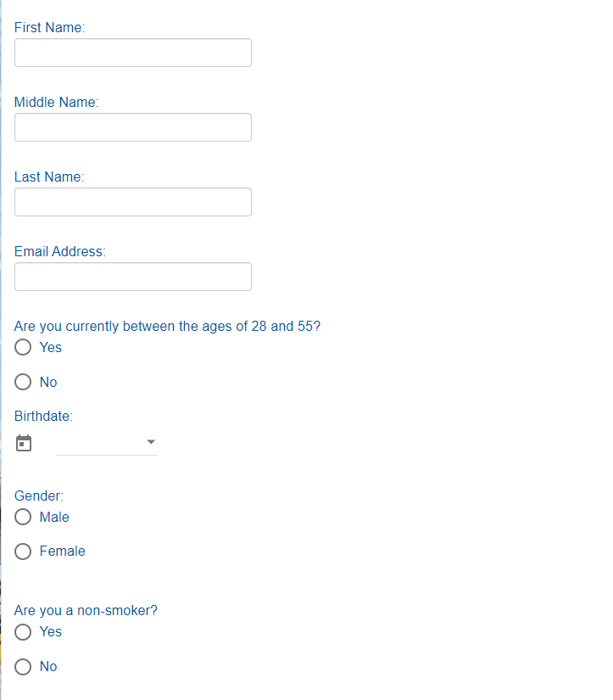Screen dimensions: 613x700
Task: Open the Birthdate calendar picker icon
Action: pos(24,443)
